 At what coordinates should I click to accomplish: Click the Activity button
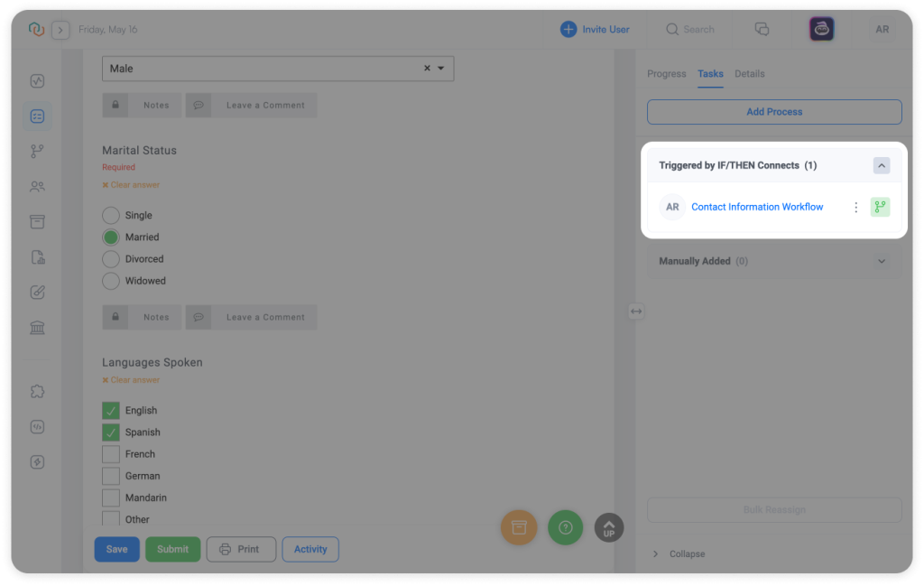[310, 549]
